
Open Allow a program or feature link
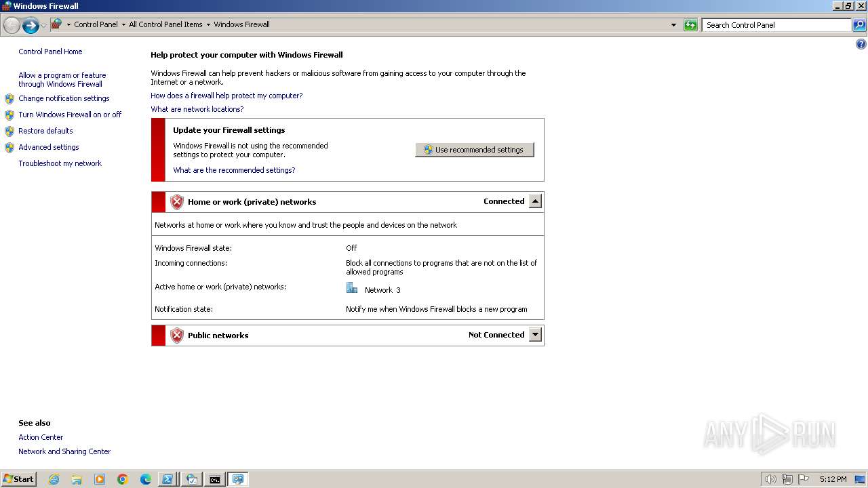coord(62,80)
